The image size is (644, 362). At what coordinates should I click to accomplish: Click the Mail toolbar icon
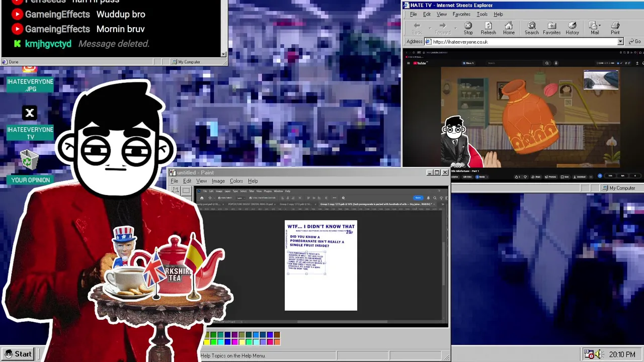pos(594,28)
